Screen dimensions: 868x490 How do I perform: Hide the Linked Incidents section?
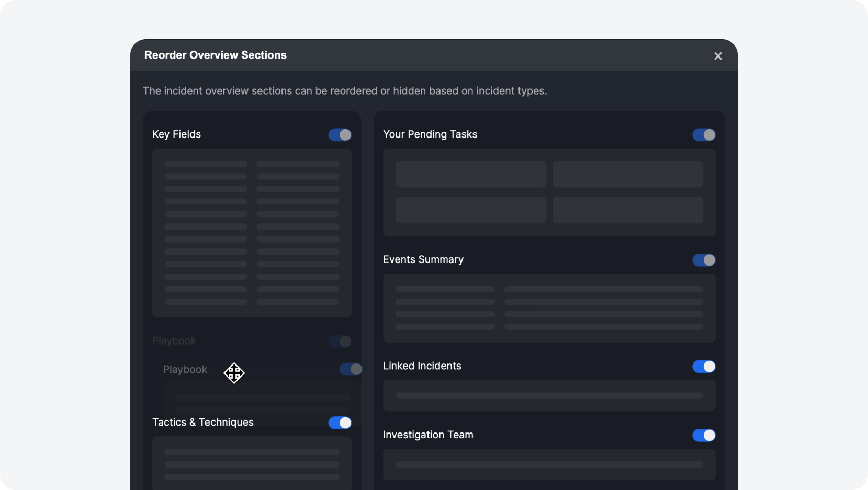[x=704, y=367]
